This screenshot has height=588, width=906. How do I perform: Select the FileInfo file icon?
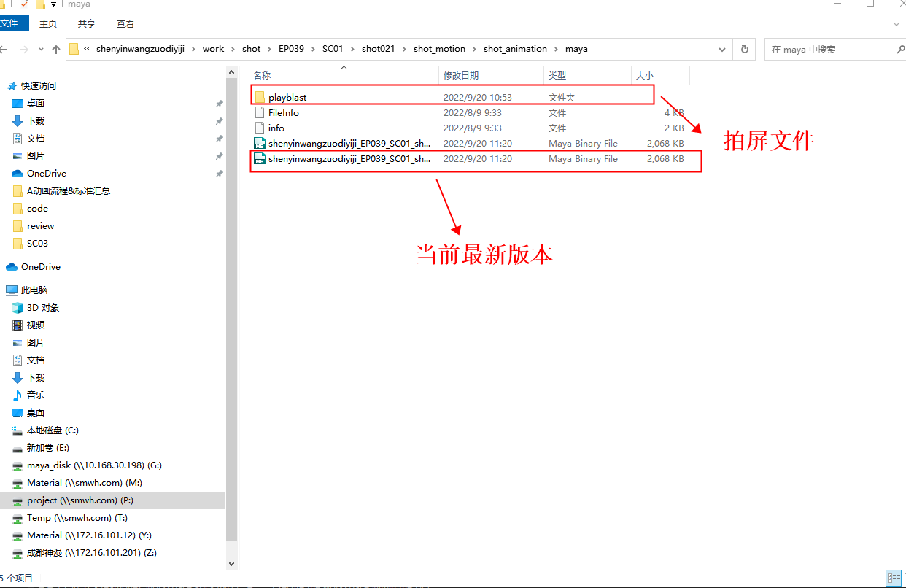coord(259,112)
